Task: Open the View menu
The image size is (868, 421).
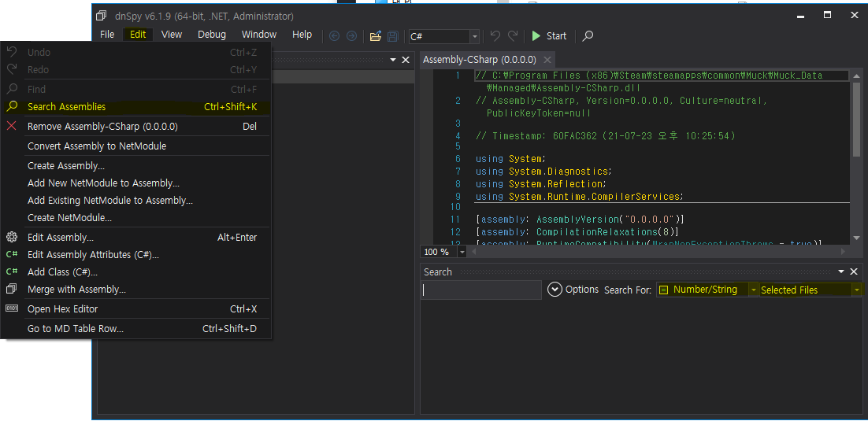Action: click(172, 35)
